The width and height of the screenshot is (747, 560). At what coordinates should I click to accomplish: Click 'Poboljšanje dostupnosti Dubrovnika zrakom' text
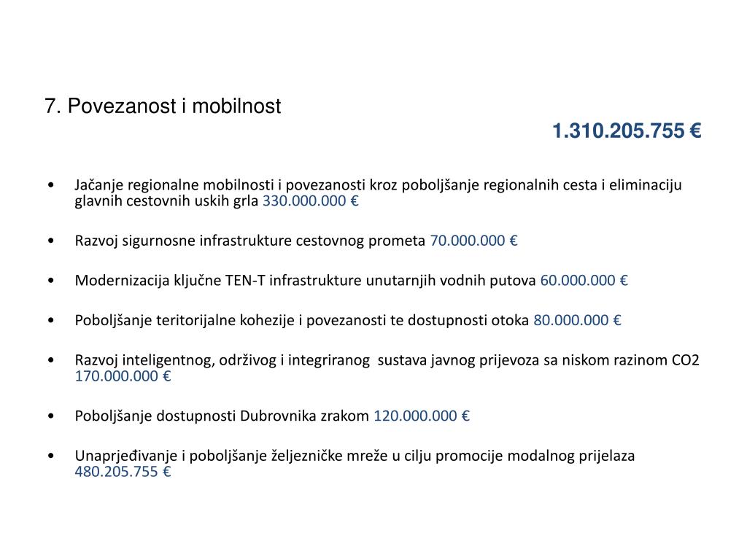point(222,416)
